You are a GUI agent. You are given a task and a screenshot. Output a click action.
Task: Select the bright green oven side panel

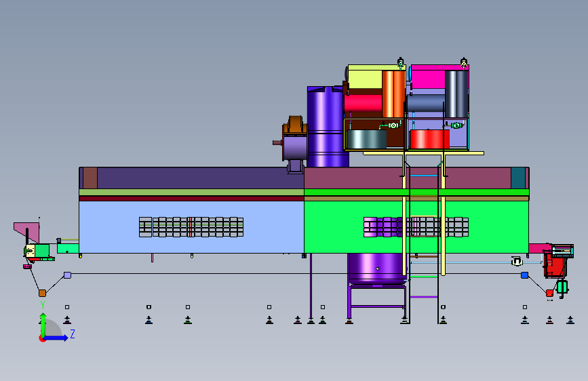(x=416, y=227)
